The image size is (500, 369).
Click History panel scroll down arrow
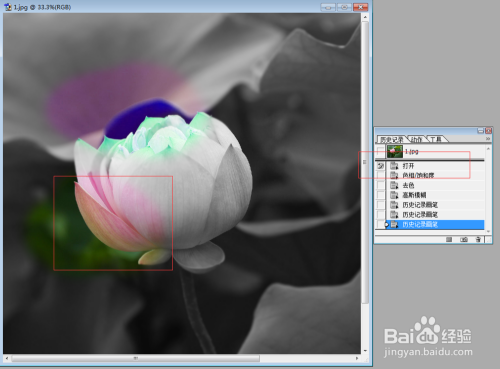click(x=488, y=231)
